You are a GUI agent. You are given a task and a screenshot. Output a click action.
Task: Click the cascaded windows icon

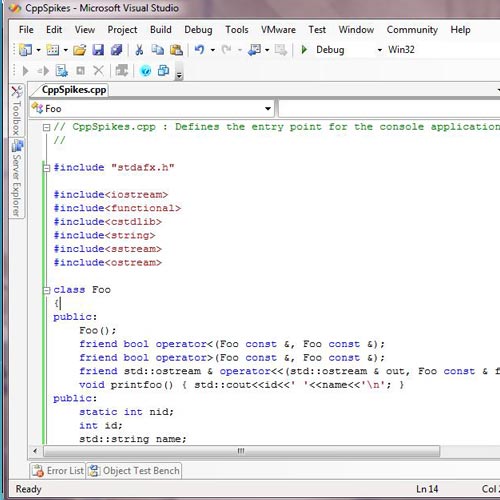pos(163,71)
